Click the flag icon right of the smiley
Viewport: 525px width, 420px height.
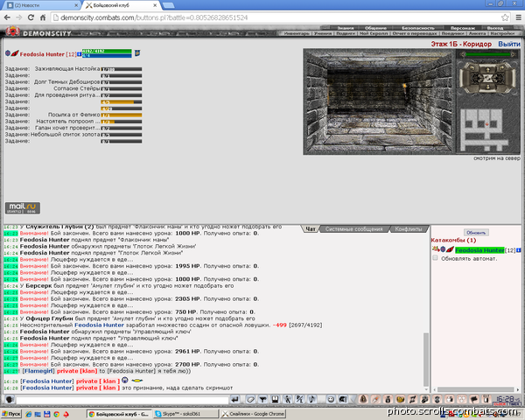pyautogui.click(x=343, y=399)
